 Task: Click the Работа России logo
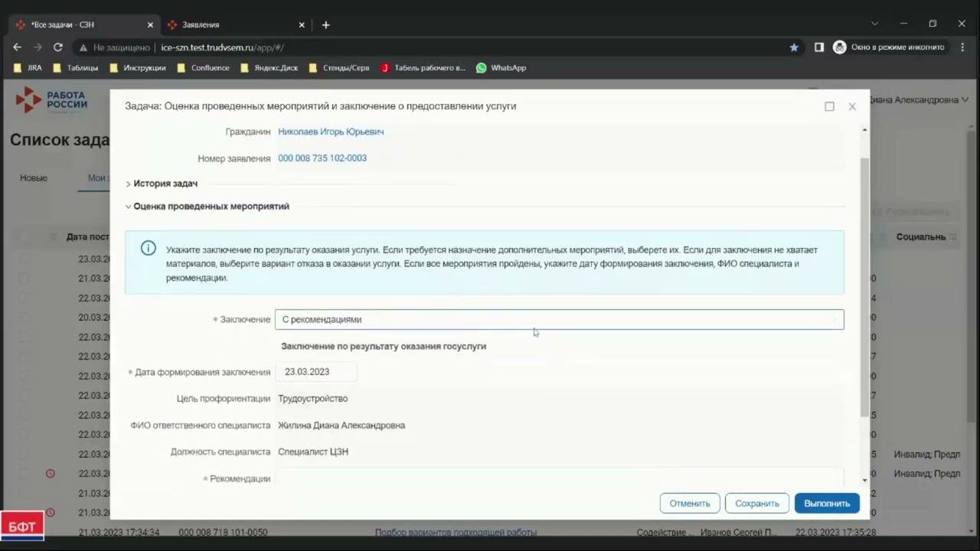(51, 101)
